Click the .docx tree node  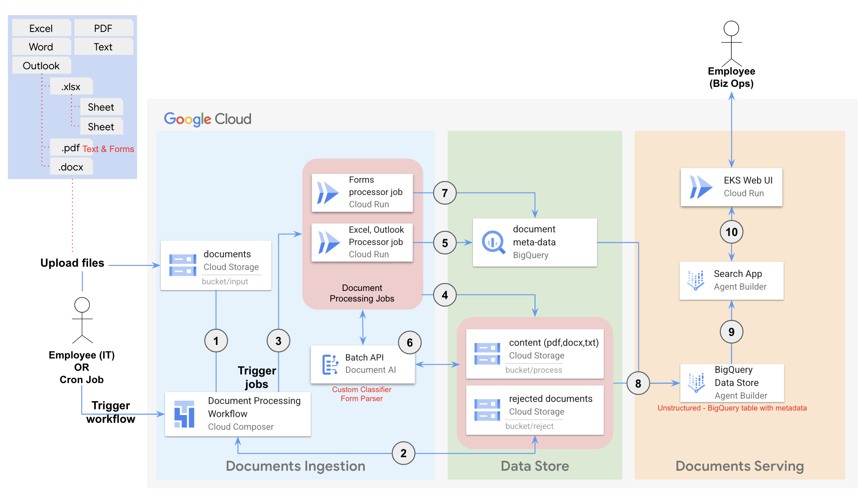tap(71, 166)
